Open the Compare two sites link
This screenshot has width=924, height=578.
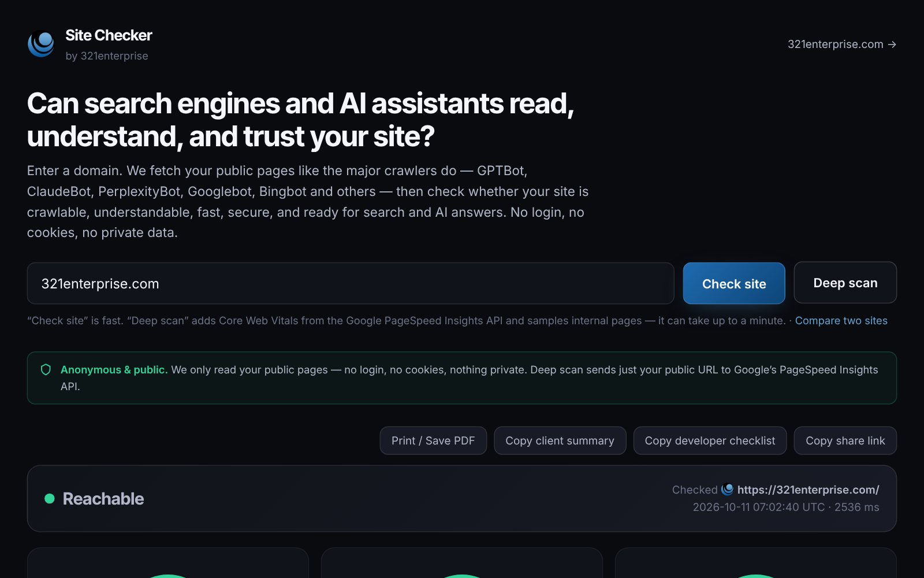841,321
